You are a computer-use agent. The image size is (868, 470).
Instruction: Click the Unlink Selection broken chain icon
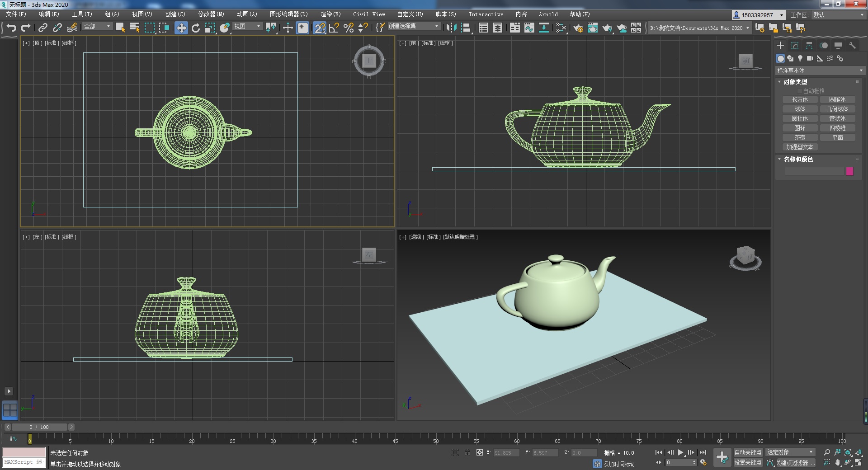[57, 28]
